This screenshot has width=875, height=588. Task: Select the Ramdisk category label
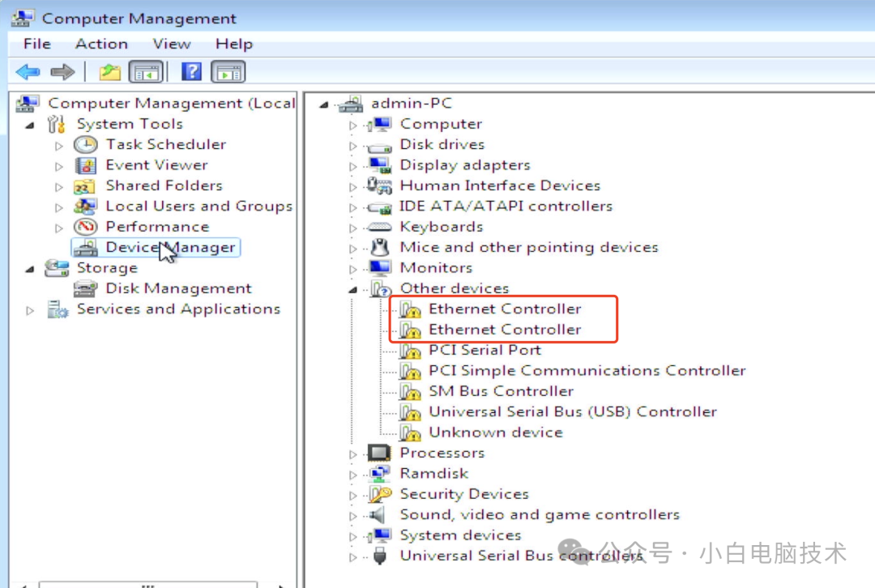[434, 474]
